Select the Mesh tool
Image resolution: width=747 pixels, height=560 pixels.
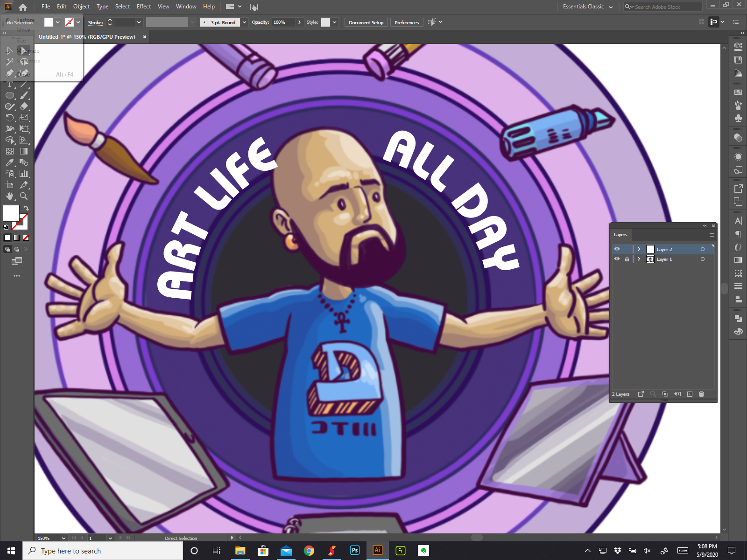click(x=9, y=151)
